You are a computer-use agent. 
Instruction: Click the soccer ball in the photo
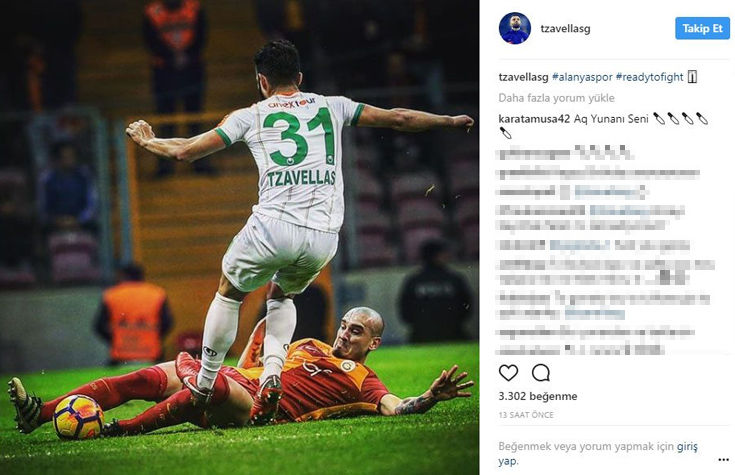[78, 417]
